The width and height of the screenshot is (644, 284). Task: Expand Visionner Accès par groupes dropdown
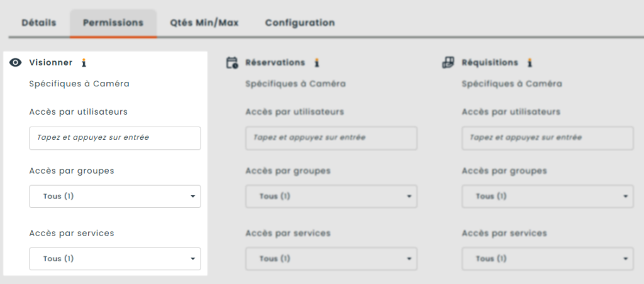click(115, 196)
